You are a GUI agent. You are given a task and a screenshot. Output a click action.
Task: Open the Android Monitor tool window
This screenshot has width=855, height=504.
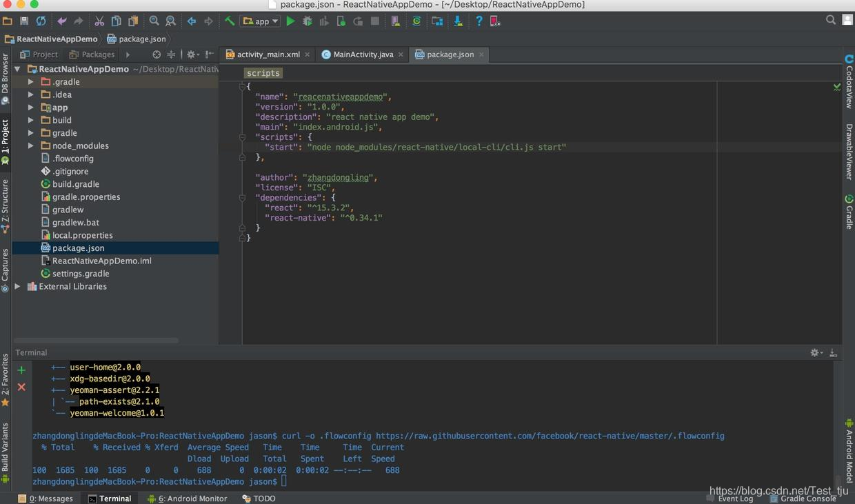click(187, 498)
